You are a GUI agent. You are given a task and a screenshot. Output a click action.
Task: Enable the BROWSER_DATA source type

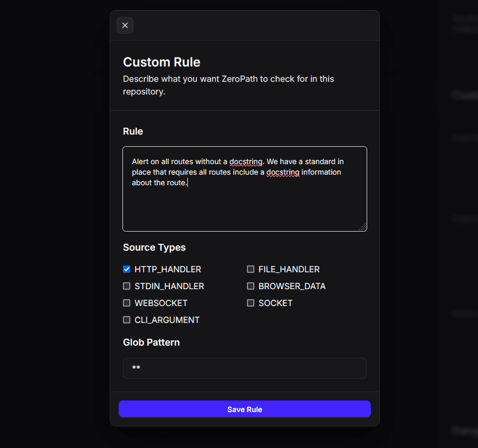[251, 286]
